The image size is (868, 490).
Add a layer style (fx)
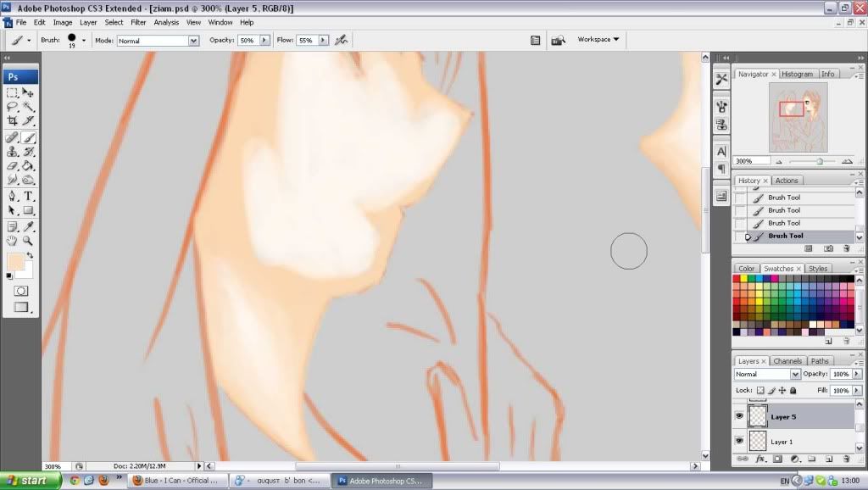tap(760, 459)
